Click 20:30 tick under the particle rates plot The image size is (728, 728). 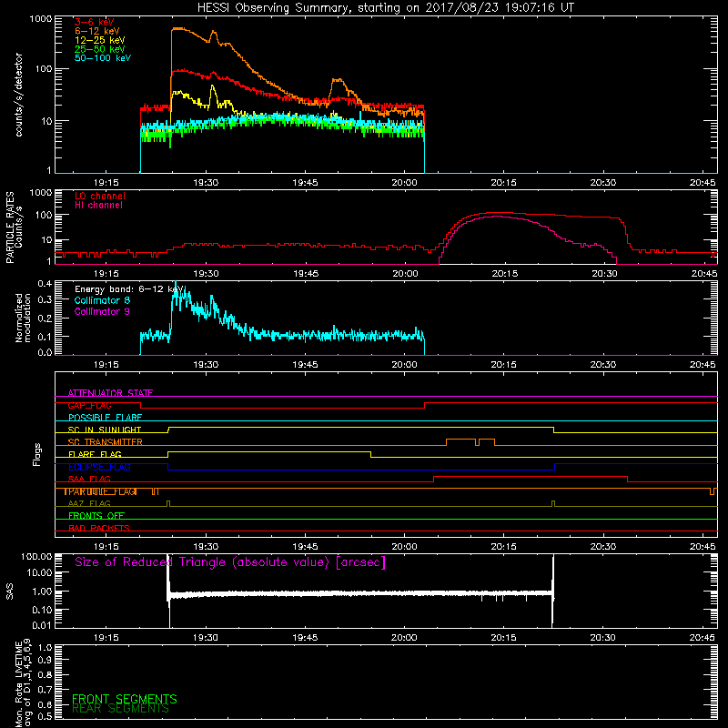click(604, 274)
